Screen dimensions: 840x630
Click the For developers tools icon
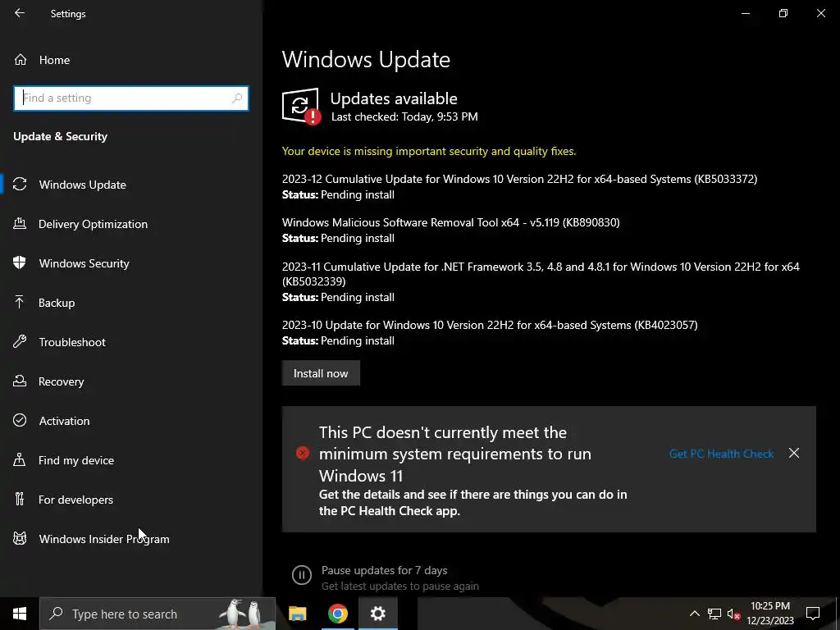point(20,500)
